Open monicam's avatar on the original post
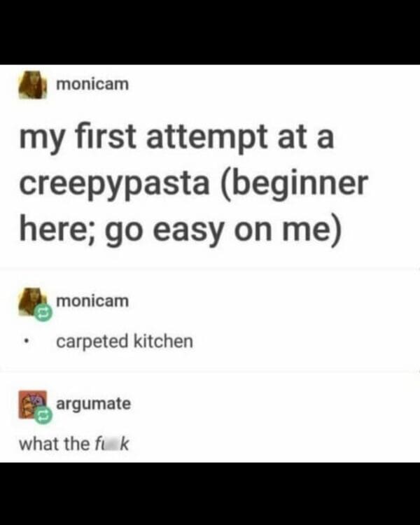Image resolution: width=420 pixels, height=525 pixels. pyautogui.click(x=32, y=85)
